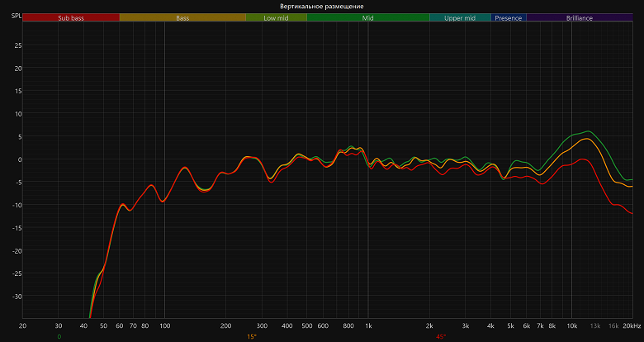Image resolution: width=644 pixels, height=342 pixels.
Task: Click the 50 frequency axis label
Action: tap(103, 326)
